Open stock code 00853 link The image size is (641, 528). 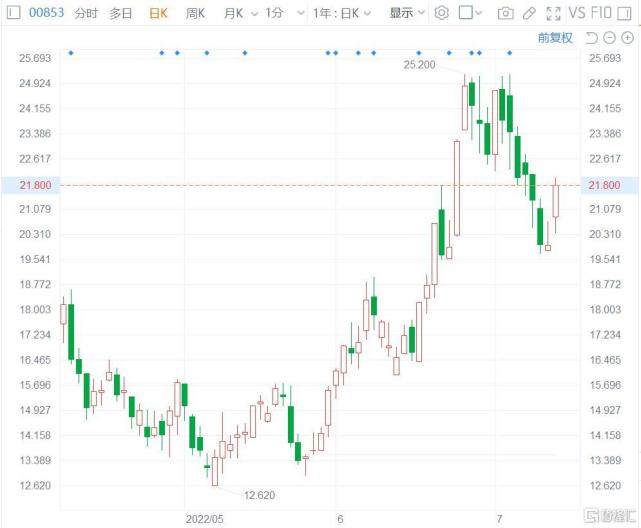pos(47,13)
